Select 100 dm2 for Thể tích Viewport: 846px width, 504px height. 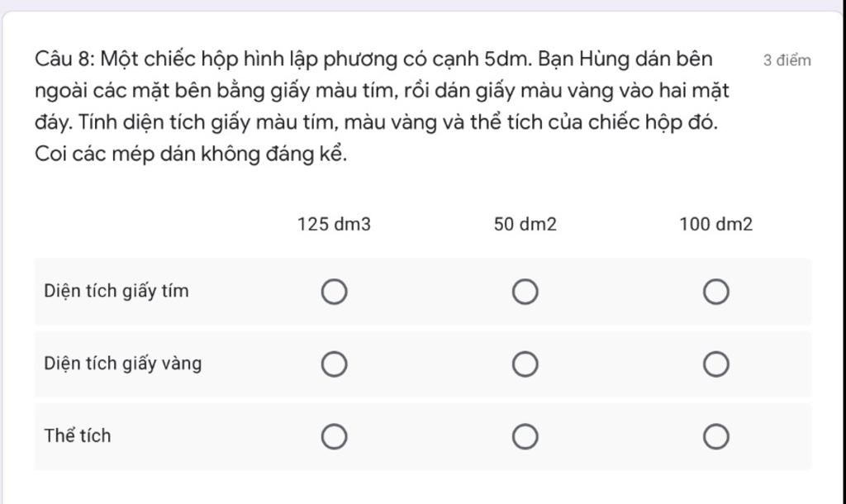(x=716, y=436)
